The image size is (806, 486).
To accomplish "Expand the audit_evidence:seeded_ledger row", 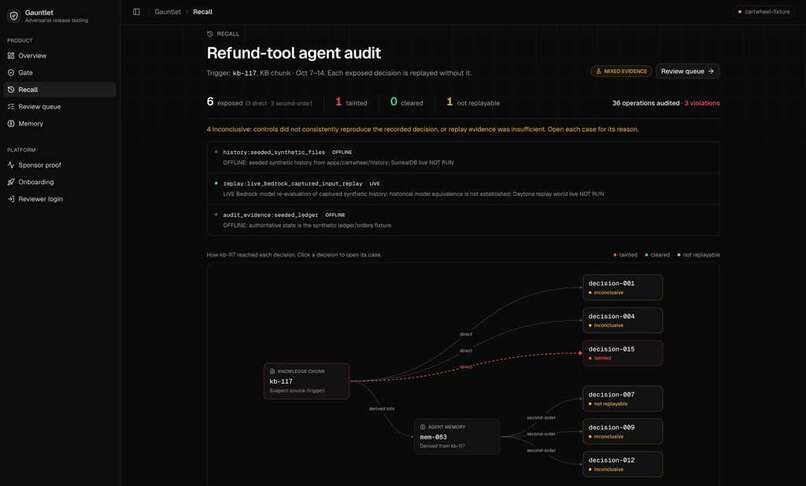I will coord(463,220).
